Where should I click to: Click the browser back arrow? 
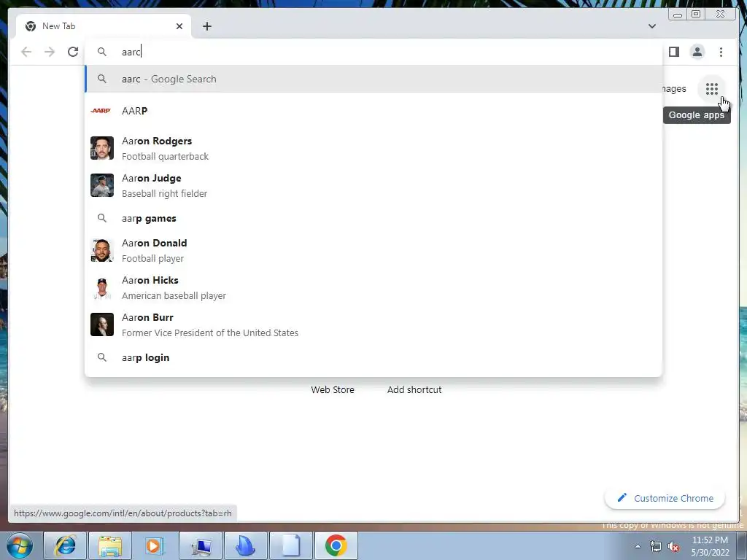coord(26,52)
